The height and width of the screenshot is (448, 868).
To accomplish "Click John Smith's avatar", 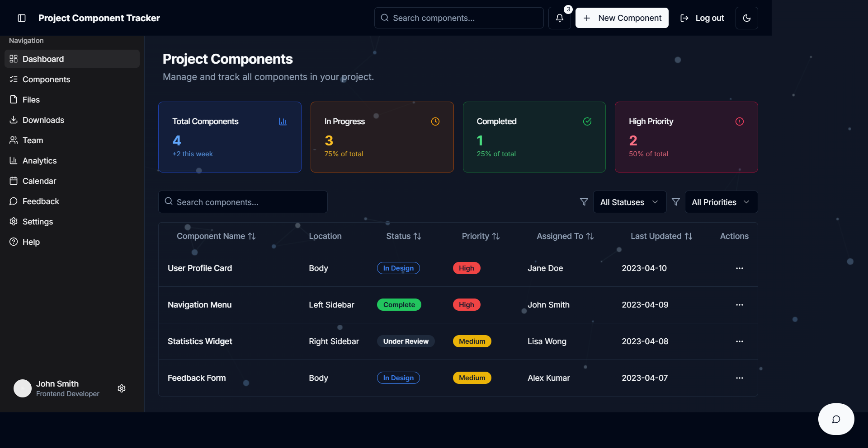I will (x=23, y=388).
